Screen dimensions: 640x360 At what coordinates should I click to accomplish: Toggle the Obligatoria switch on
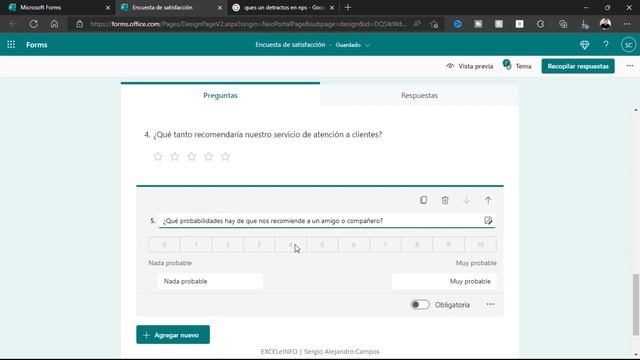[x=420, y=304]
